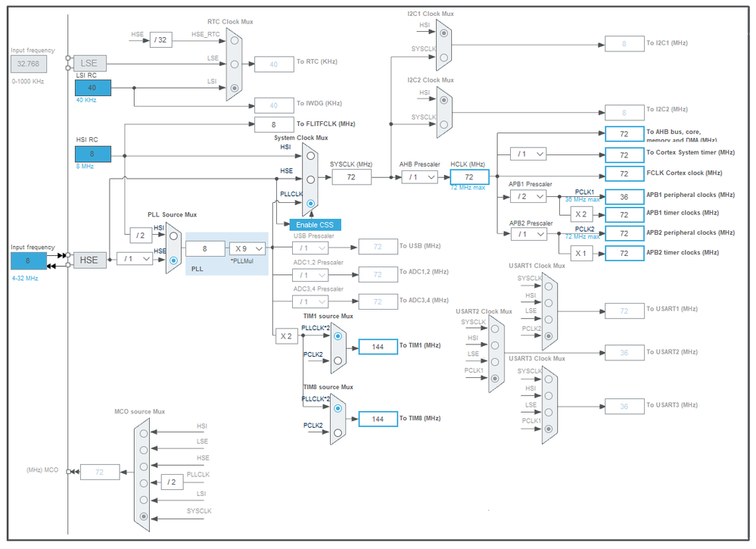
Task: Select SYSCLK in I2C1 Clock Mux
Action: [443, 58]
